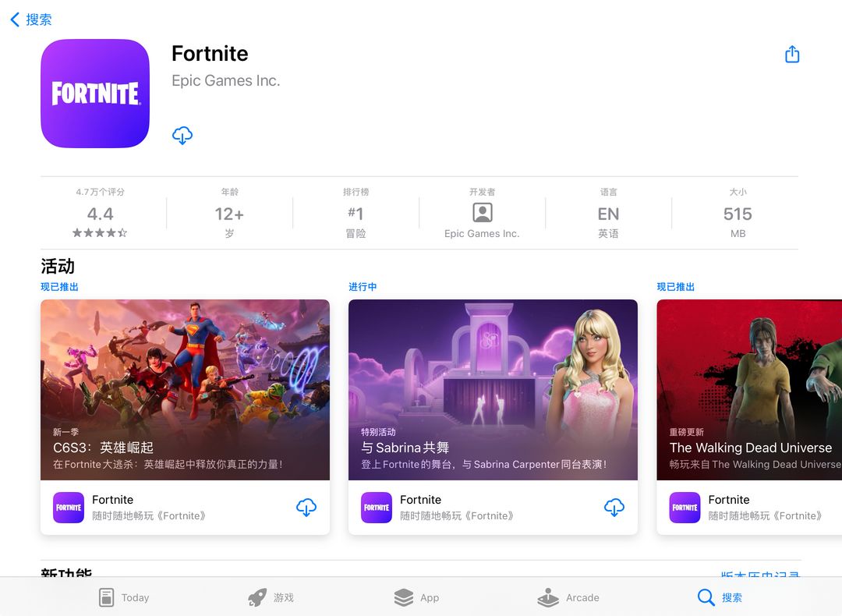Tap the 4.4 rating value

tap(101, 214)
